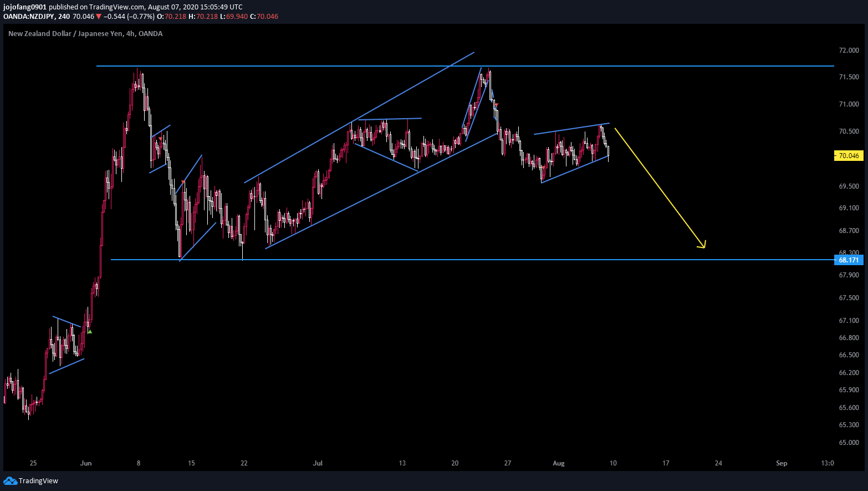Click the red down-triangle change indicator
The width and height of the screenshot is (868, 491).
point(99,17)
